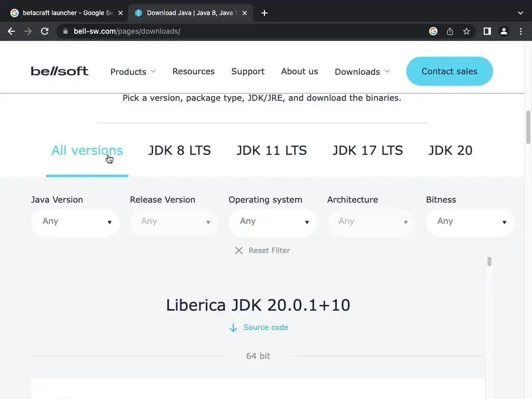The width and height of the screenshot is (532, 399).
Task: Open the Chrome three-dot menu
Action: [521, 31]
